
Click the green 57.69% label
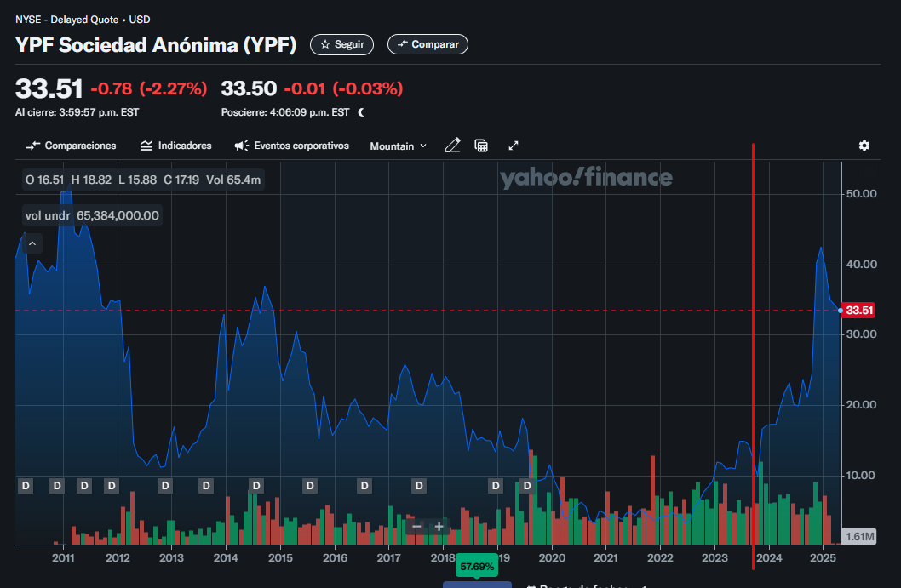pyautogui.click(x=477, y=567)
